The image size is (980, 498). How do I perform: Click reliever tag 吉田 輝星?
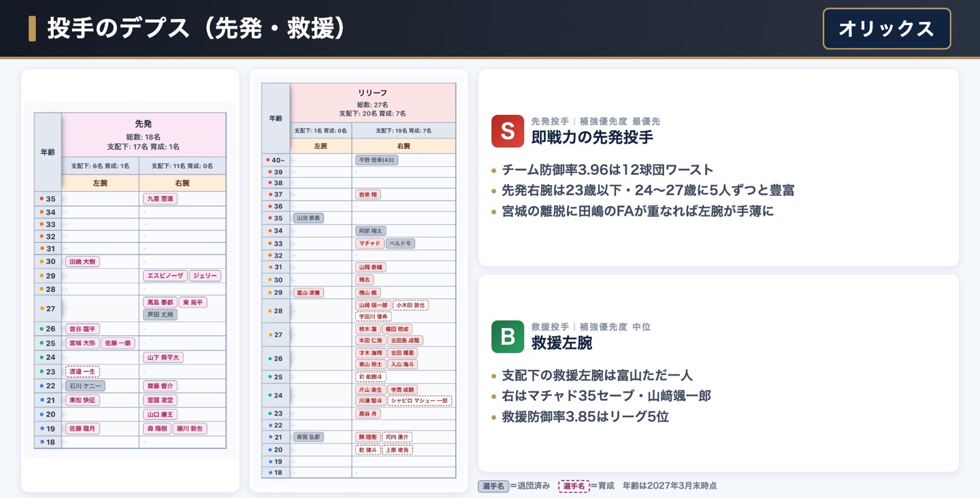coord(402,353)
